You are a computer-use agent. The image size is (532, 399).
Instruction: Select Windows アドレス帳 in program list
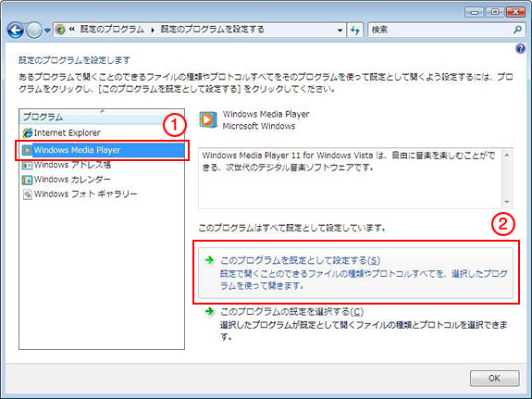pyautogui.click(x=102, y=165)
